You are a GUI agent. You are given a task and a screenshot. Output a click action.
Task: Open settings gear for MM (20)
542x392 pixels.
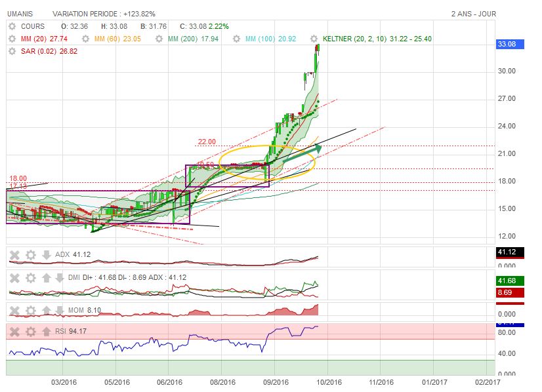pos(12,39)
